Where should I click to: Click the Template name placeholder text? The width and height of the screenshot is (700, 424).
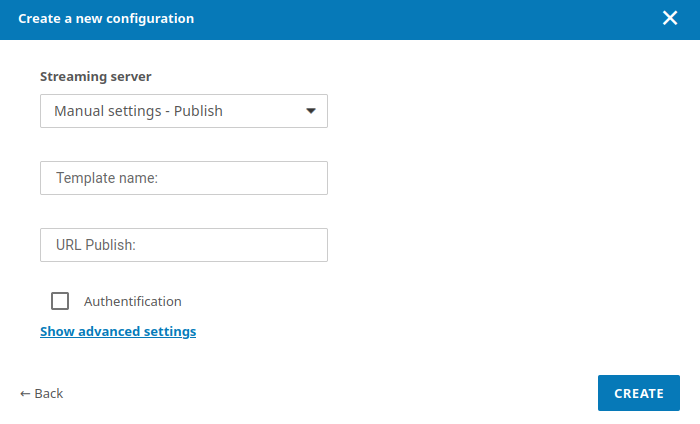tap(108, 178)
